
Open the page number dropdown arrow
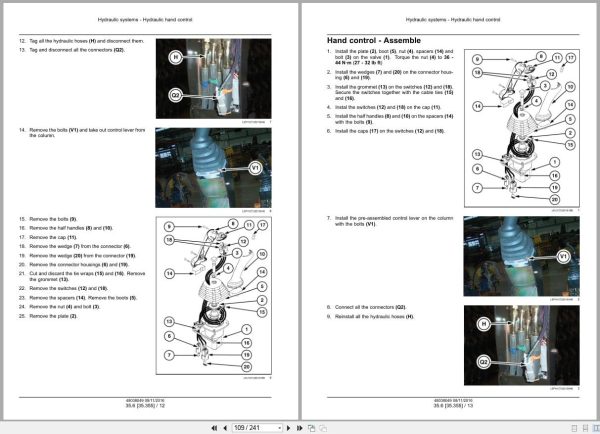[280, 428]
